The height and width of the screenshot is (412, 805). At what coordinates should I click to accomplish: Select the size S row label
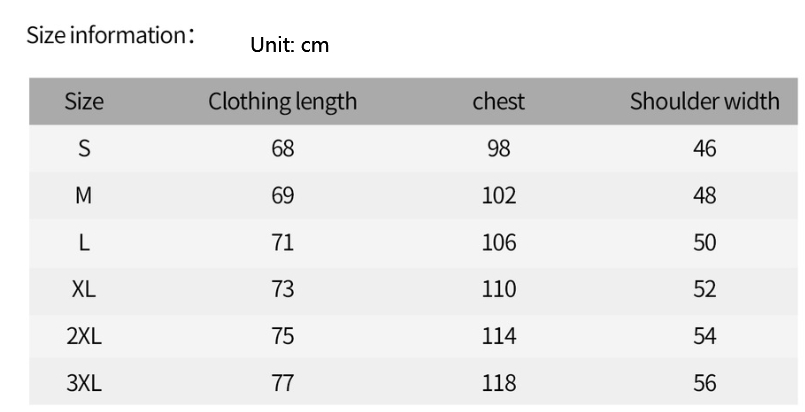coord(84,149)
